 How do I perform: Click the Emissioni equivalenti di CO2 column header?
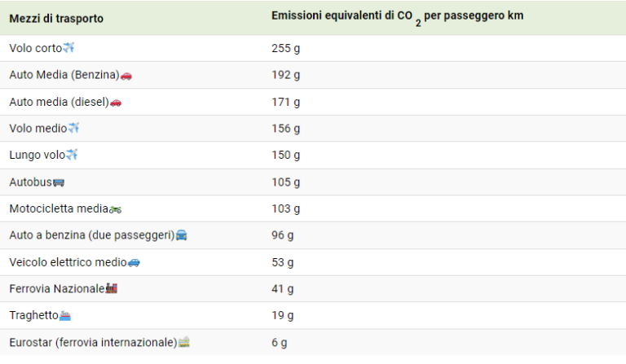tap(397, 18)
